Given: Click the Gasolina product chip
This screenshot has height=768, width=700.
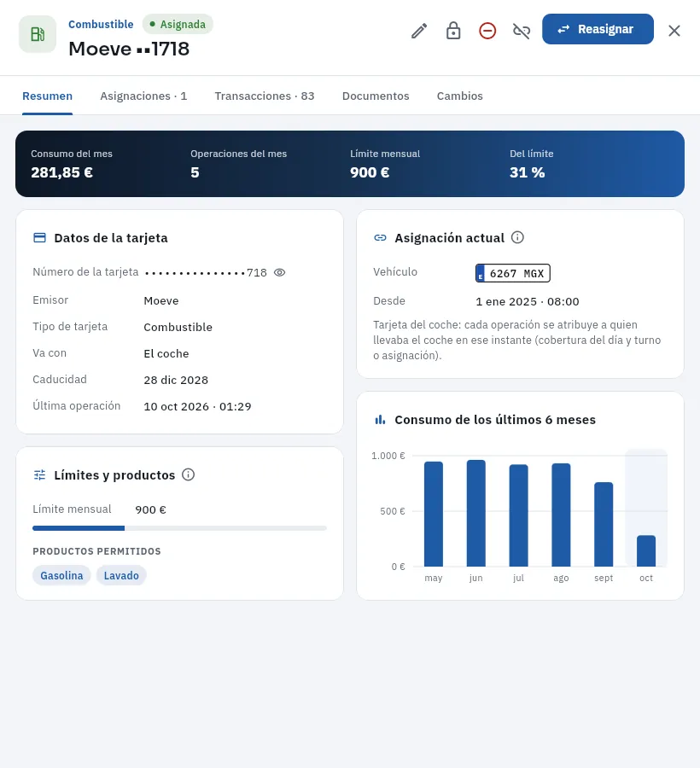Looking at the screenshot, I should click(x=61, y=575).
